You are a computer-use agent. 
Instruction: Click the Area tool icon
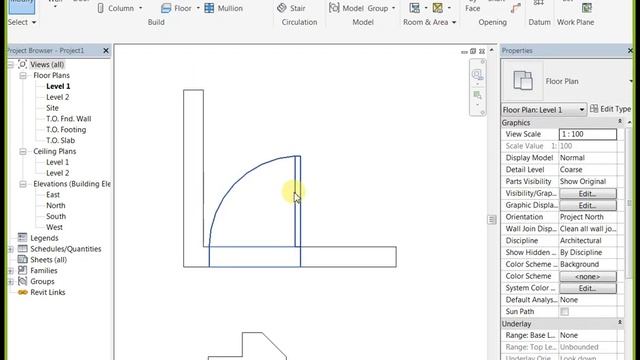click(438, 8)
